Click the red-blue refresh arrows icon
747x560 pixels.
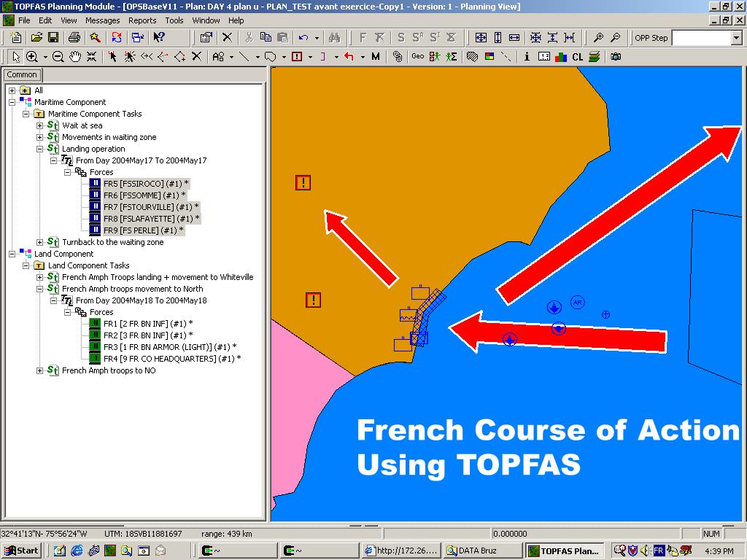click(x=117, y=38)
